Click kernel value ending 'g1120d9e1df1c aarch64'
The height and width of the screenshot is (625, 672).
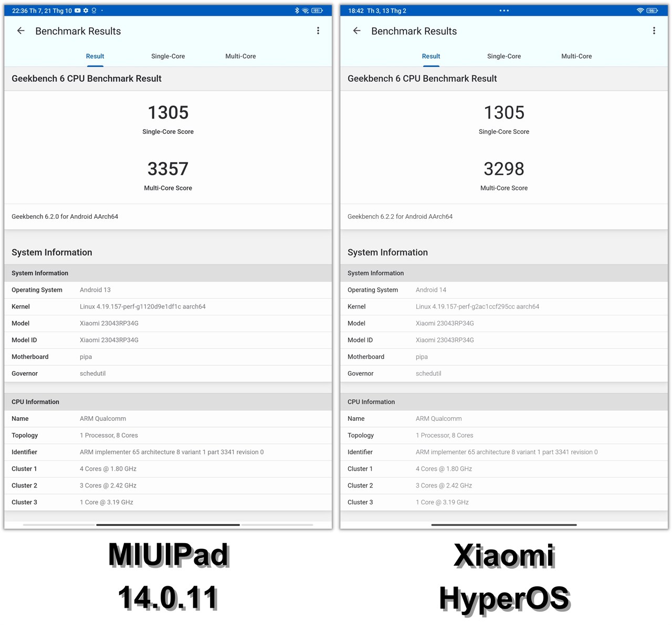click(143, 306)
